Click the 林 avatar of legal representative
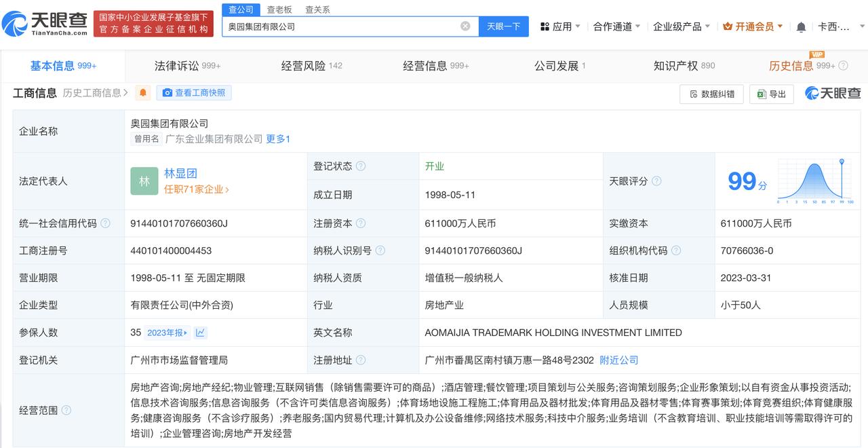 (144, 181)
